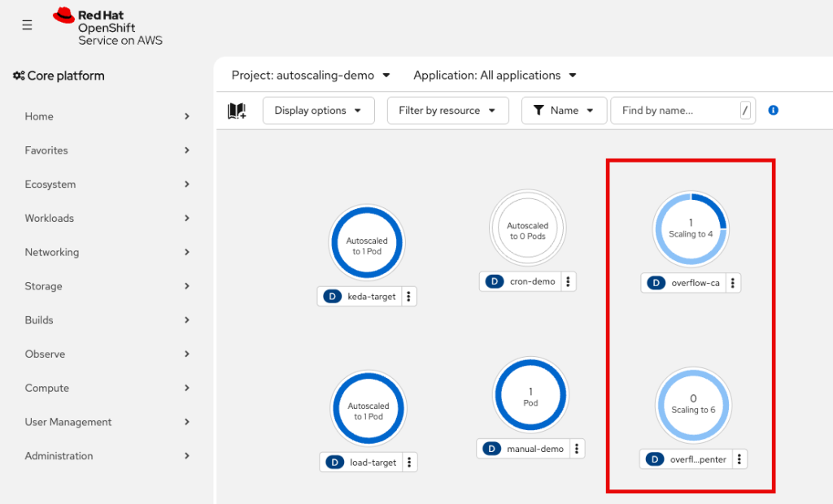Open the Filter by resource dropdown
Viewport: 833px width, 504px height.
pos(448,111)
